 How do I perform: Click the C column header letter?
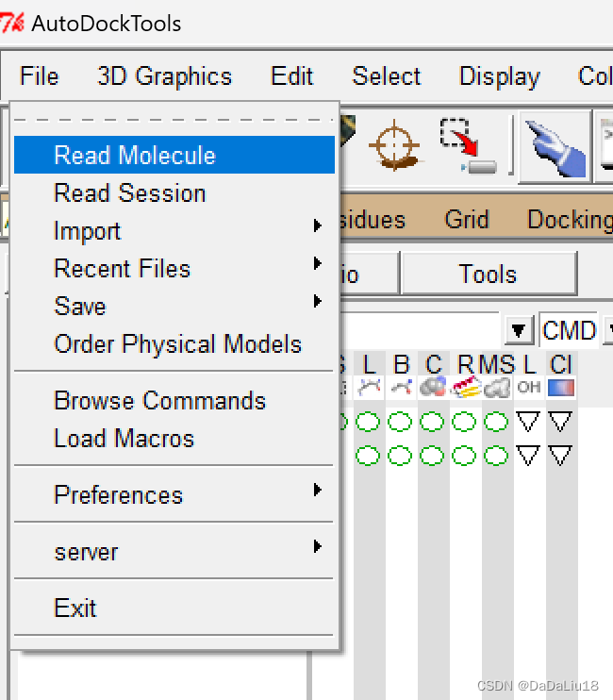pyautogui.click(x=433, y=364)
